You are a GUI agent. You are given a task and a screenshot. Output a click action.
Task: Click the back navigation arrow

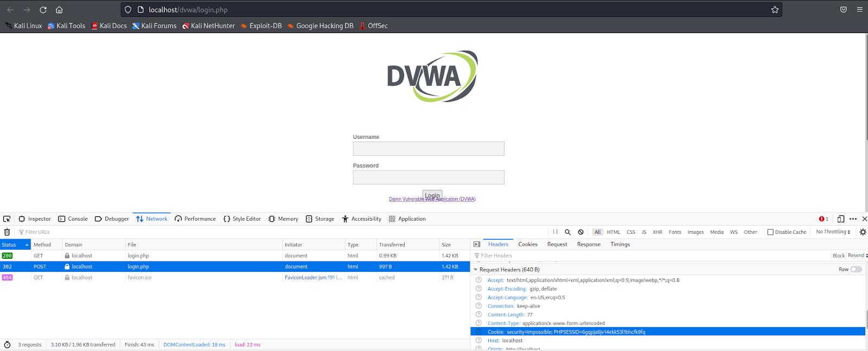(x=10, y=10)
